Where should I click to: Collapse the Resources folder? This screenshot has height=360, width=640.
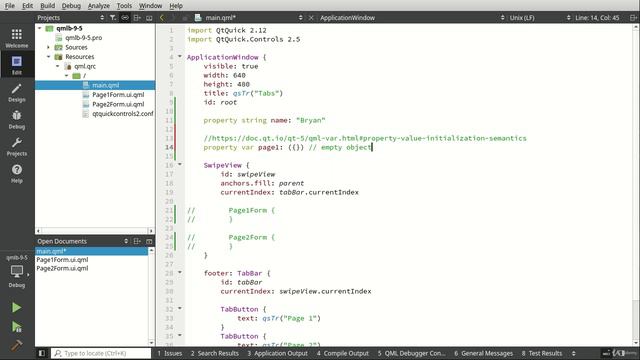(x=49, y=57)
